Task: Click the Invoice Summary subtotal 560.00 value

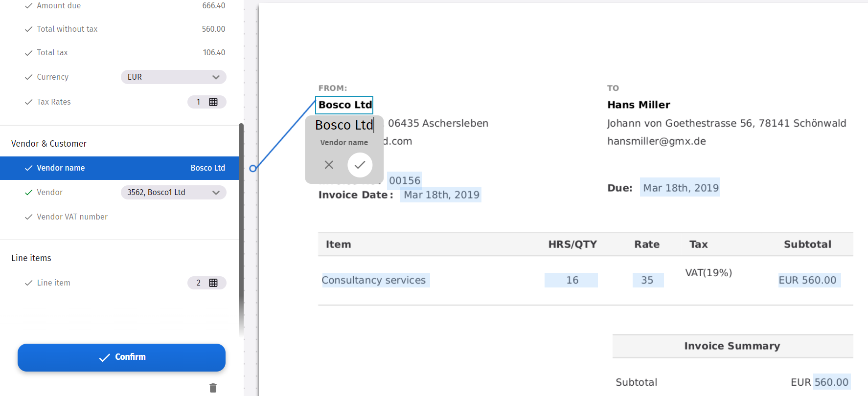Action: [x=832, y=382]
